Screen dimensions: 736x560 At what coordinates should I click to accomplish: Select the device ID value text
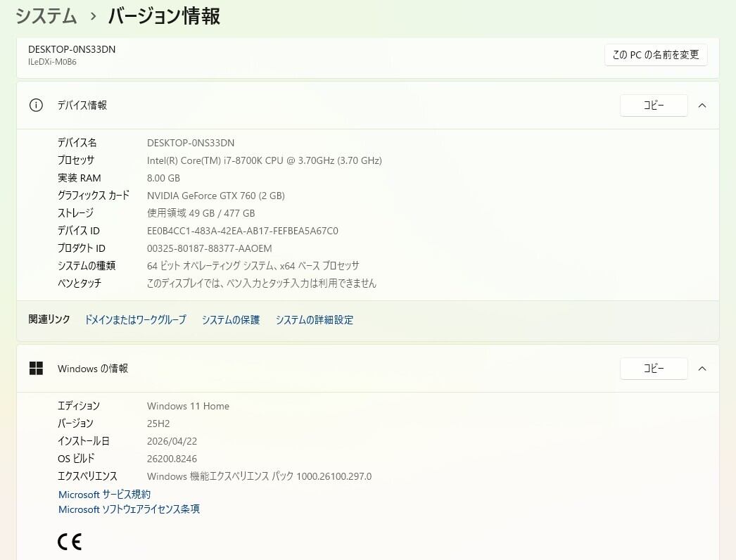[x=242, y=231]
